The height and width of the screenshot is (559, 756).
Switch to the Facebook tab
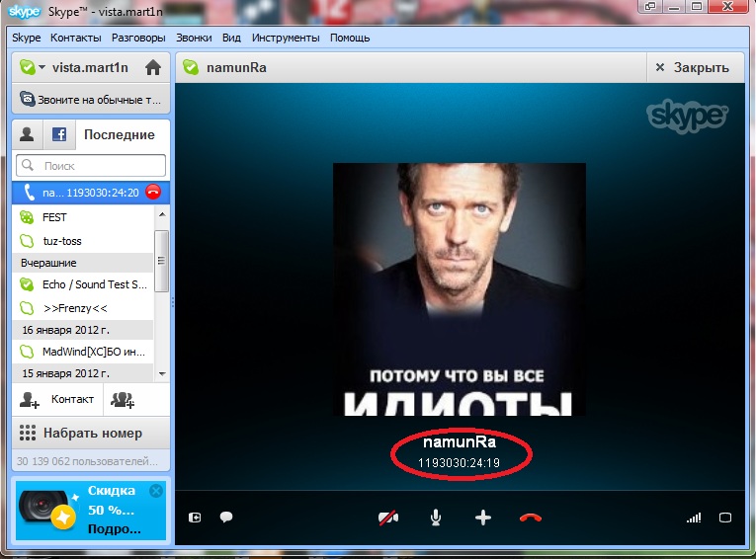coord(59,134)
